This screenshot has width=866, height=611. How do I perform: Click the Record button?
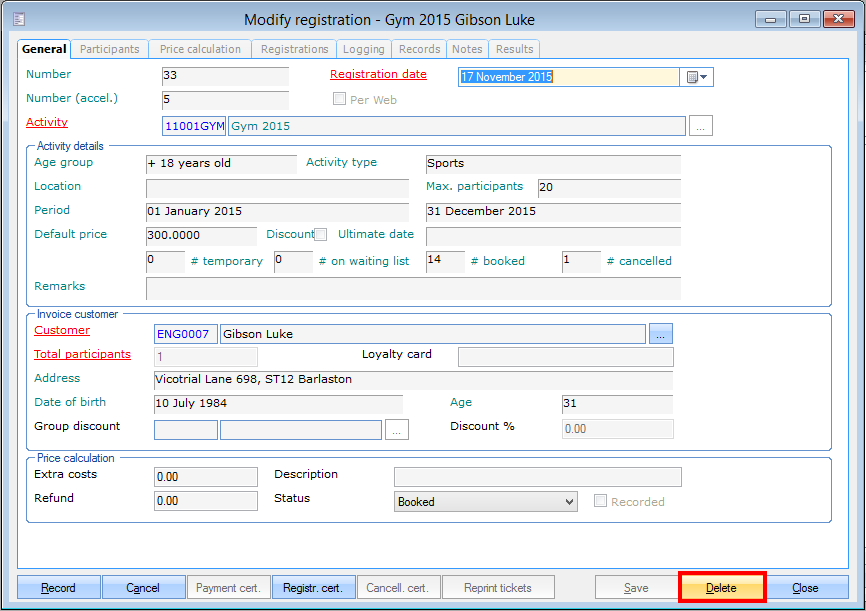point(58,588)
